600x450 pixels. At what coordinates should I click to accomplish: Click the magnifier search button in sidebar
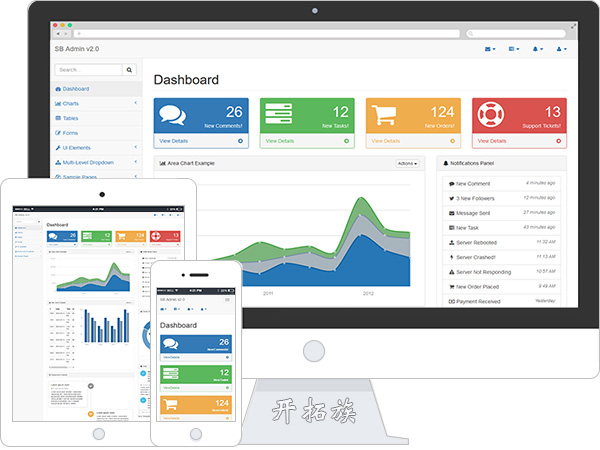point(129,70)
